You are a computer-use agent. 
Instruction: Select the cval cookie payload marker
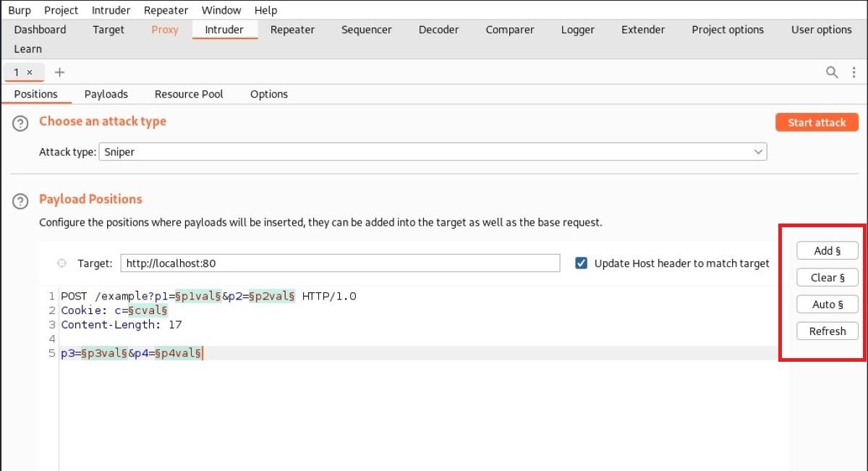(148, 310)
